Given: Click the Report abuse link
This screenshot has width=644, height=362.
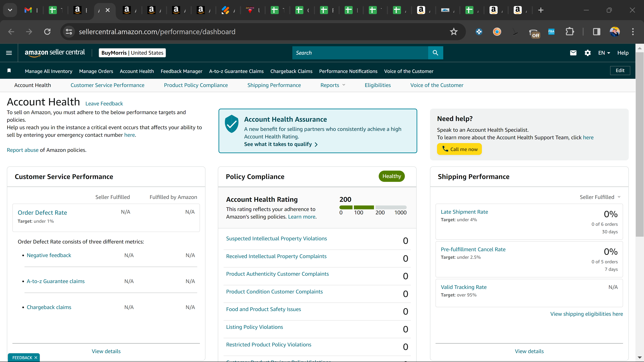Looking at the screenshot, I should click(x=22, y=150).
